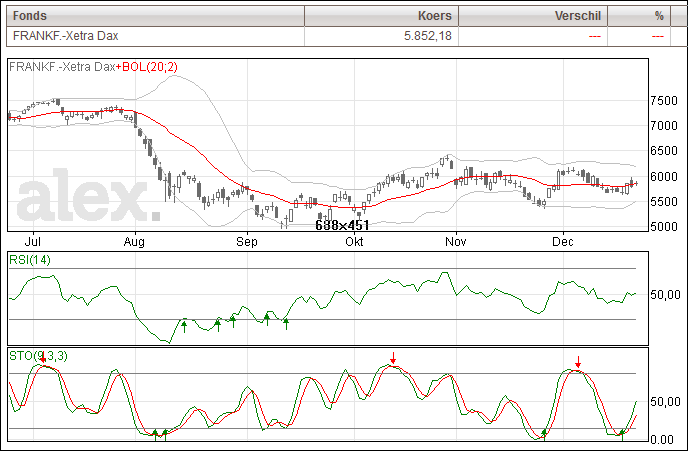Click the 6000 price axis label
Screen dimensions: 688x451
tap(664, 176)
